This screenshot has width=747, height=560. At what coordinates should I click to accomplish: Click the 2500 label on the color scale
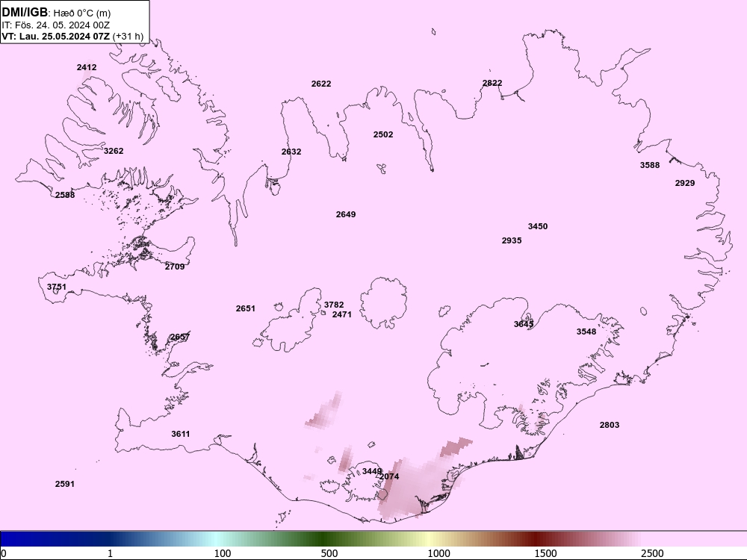[x=652, y=553]
